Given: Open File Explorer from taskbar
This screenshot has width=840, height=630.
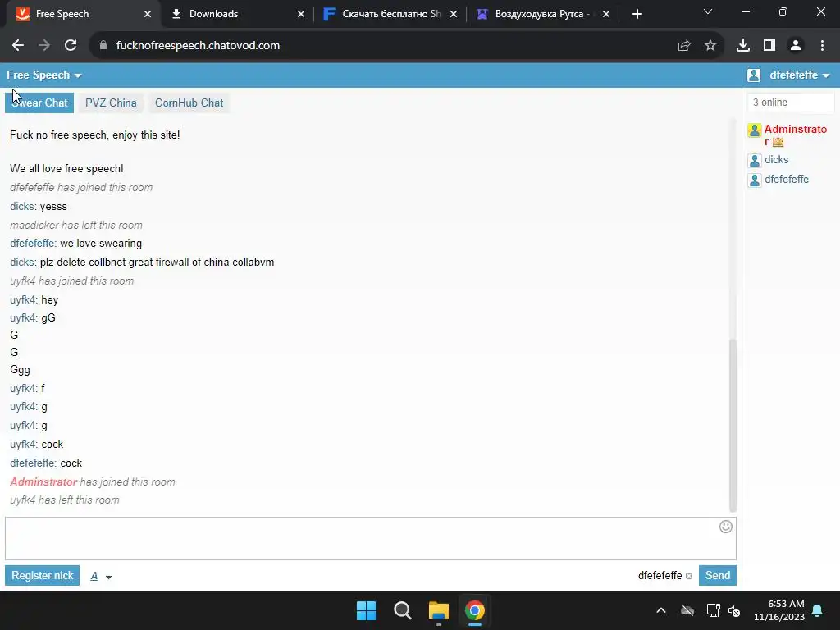Looking at the screenshot, I should click(x=438, y=610).
